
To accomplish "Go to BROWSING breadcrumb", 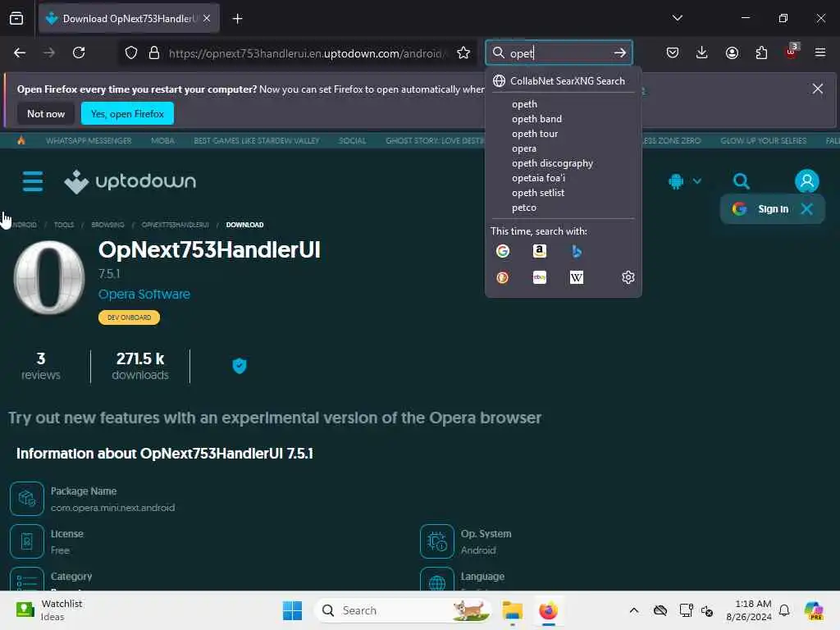I will click(x=107, y=225).
